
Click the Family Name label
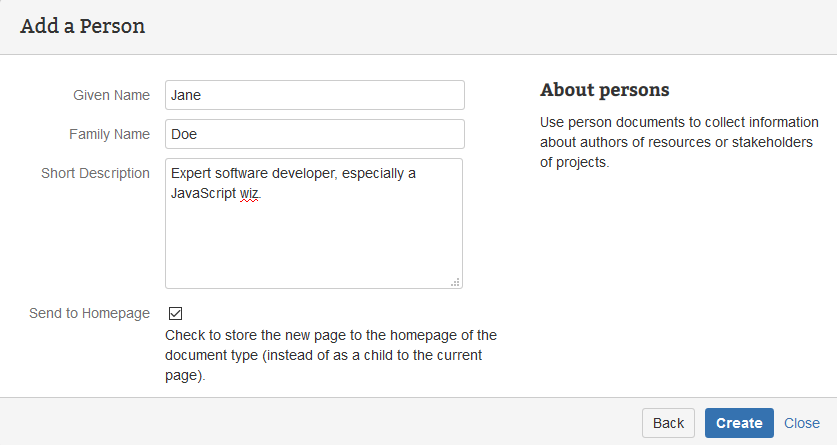click(109, 134)
